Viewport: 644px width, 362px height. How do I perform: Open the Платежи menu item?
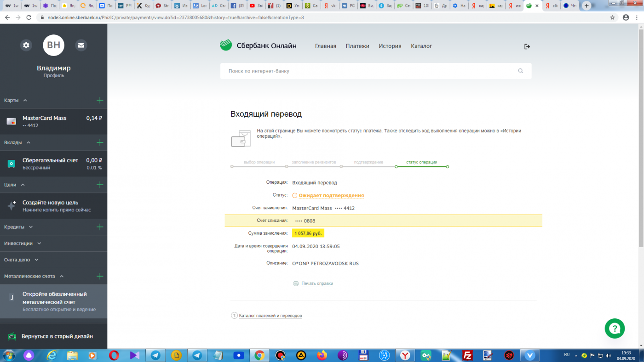coord(357,46)
